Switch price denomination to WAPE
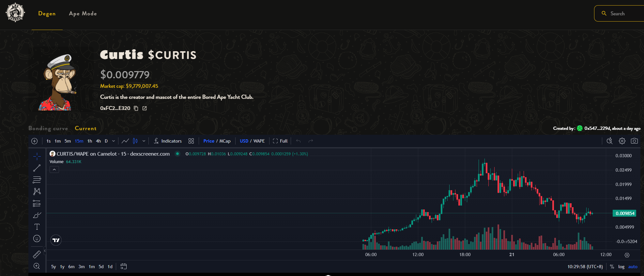Image resolution: width=644 pixels, height=276 pixels. [x=259, y=141]
